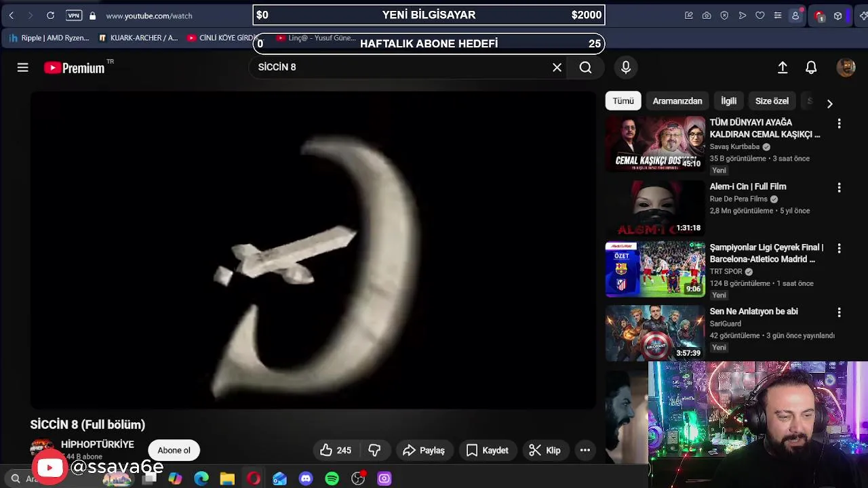
Task: Switch to Opera from taskbar
Action: coord(254,479)
